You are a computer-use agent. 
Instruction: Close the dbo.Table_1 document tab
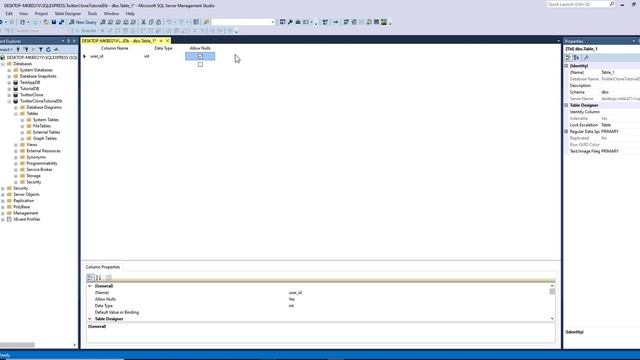click(167, 41)
